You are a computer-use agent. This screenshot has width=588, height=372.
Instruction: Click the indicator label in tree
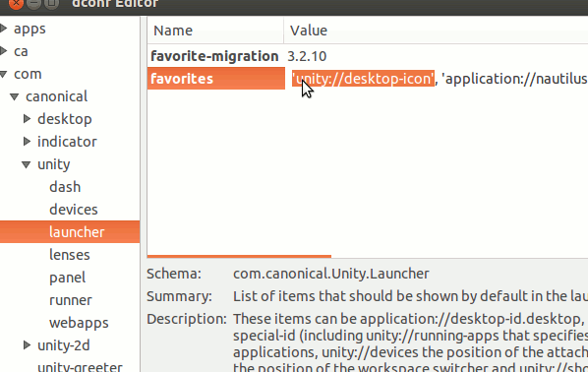67,142
